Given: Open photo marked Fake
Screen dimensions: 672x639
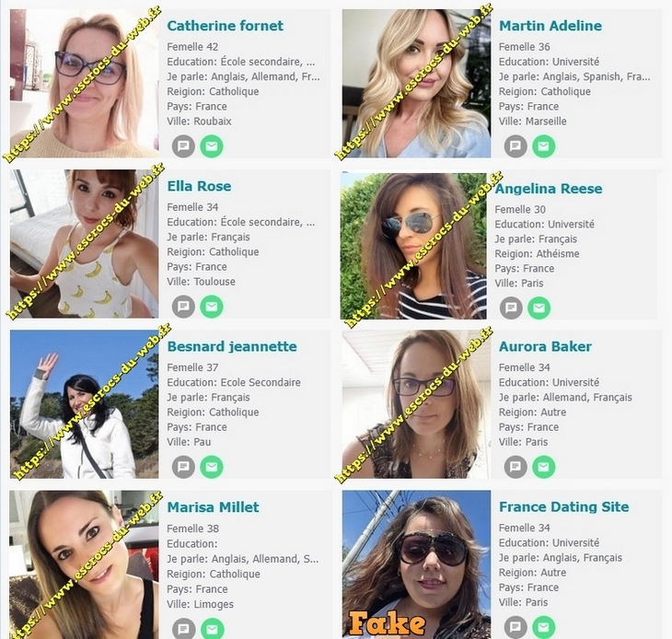Looking at the screenshot, I should [x=416, y=564].
